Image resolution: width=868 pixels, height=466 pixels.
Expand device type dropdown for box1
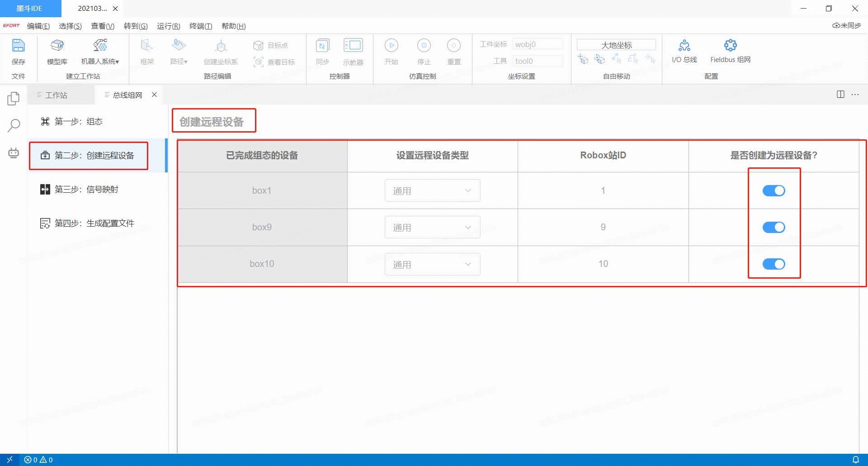tap(432, 191)
